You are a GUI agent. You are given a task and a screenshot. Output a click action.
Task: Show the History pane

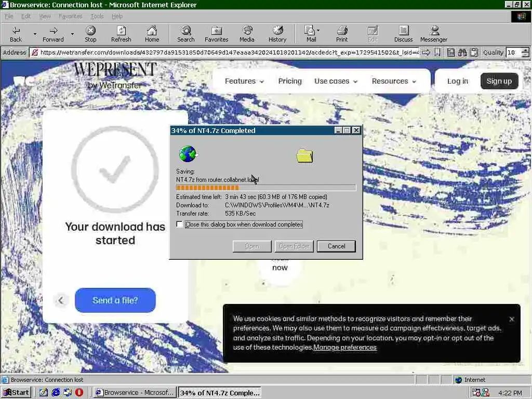tap(277, 34)
